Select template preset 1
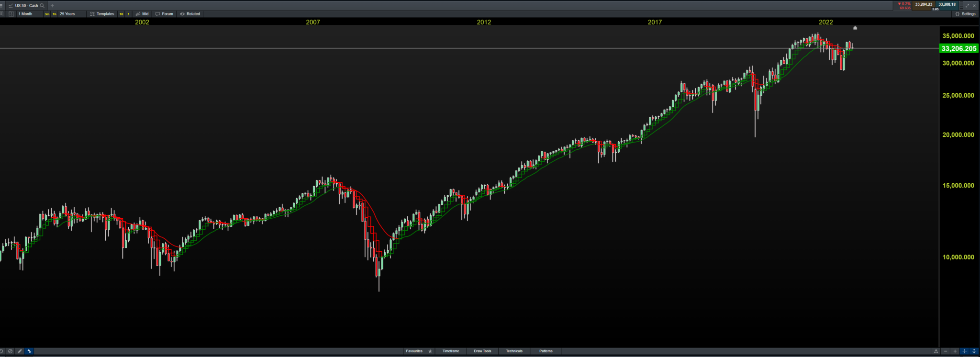This screenshot has width=980, height=357. click(x=128, y=14)
